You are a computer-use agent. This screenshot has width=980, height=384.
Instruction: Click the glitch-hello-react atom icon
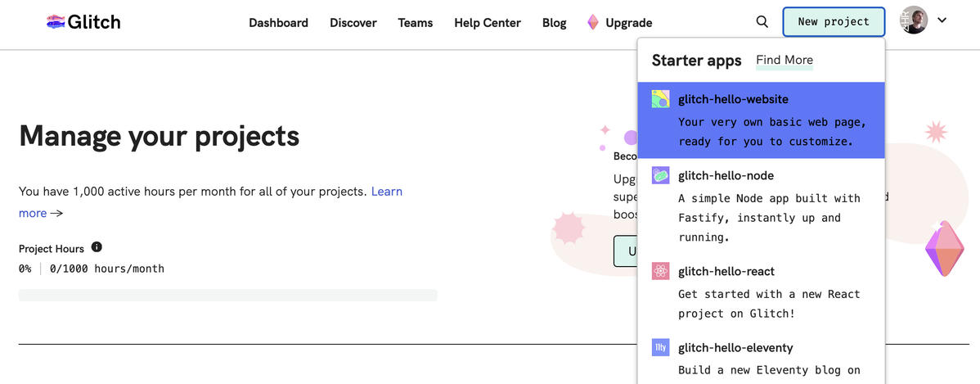pos(661,271)
